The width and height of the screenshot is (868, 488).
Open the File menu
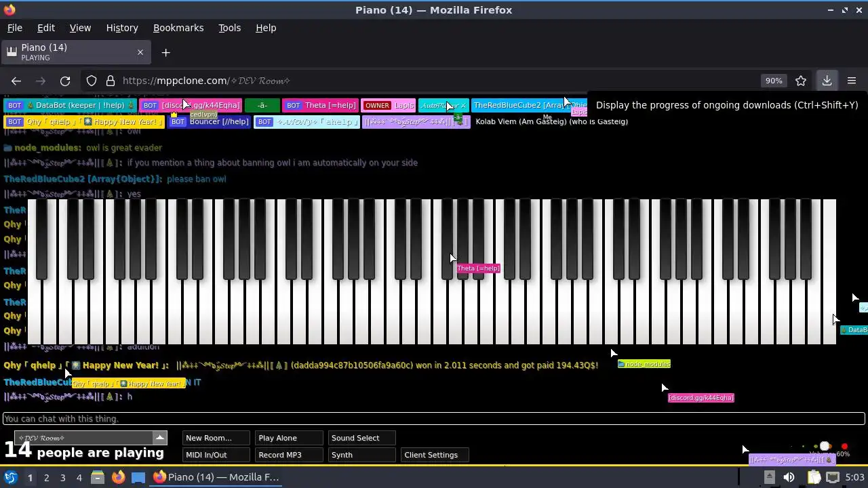click(15, 28)
